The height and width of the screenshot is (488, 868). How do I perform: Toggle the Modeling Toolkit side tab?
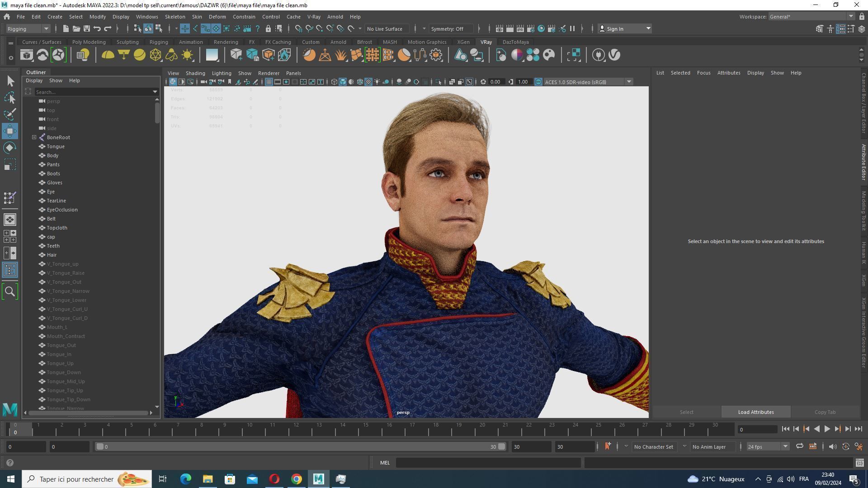click(x=863, y=211)
